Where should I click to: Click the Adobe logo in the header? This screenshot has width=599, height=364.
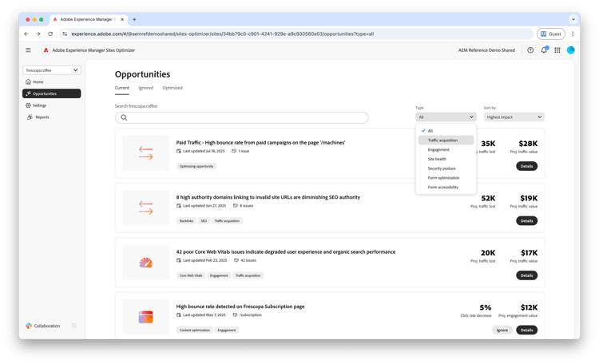pos(46,50)
